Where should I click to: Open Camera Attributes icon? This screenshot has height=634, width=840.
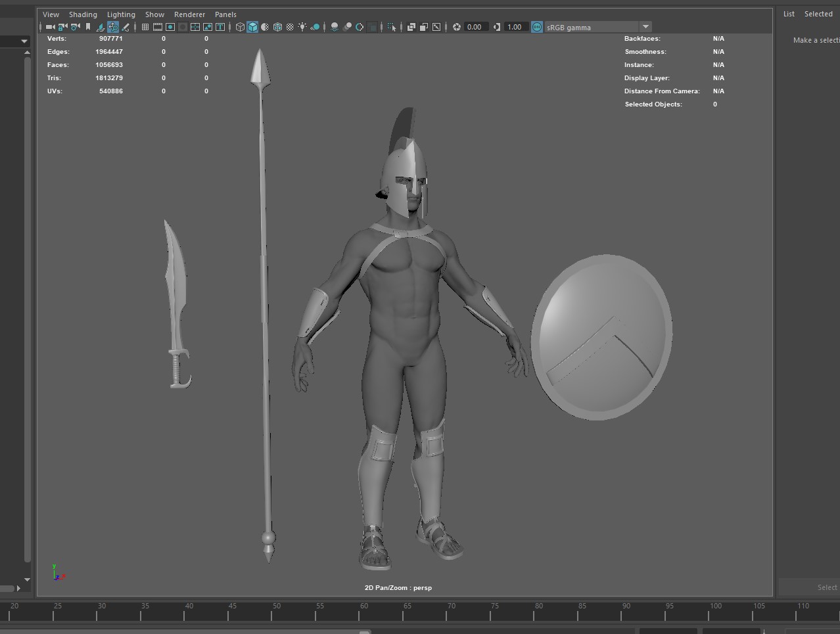[x=76, y=27]
